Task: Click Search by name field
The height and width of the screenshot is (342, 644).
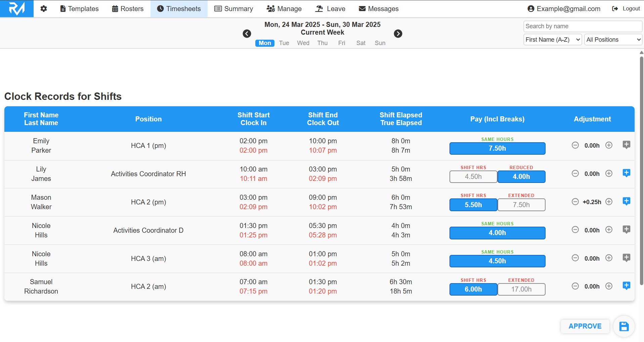Action: pos(583,26)
